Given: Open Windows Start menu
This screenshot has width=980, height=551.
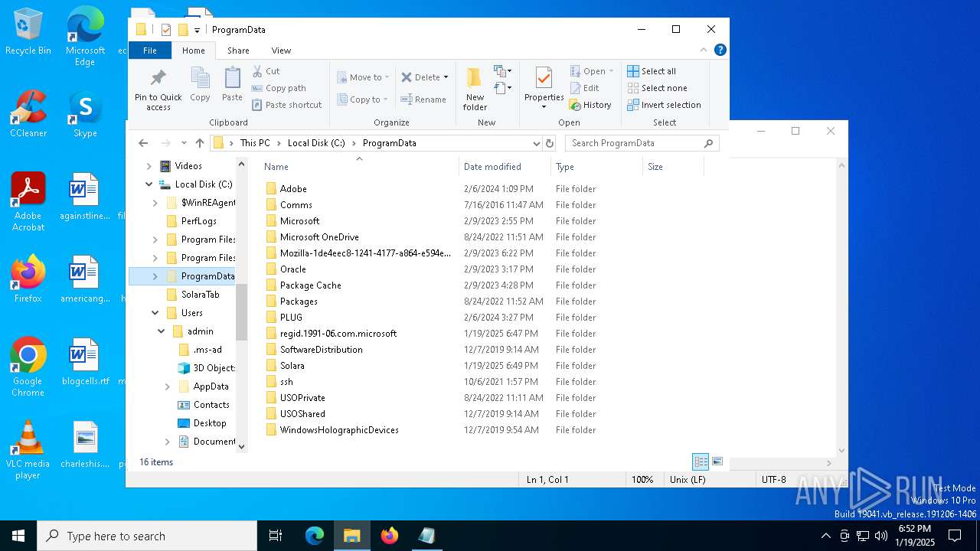Looking at the screenshot, I should [x=18, y=536].
